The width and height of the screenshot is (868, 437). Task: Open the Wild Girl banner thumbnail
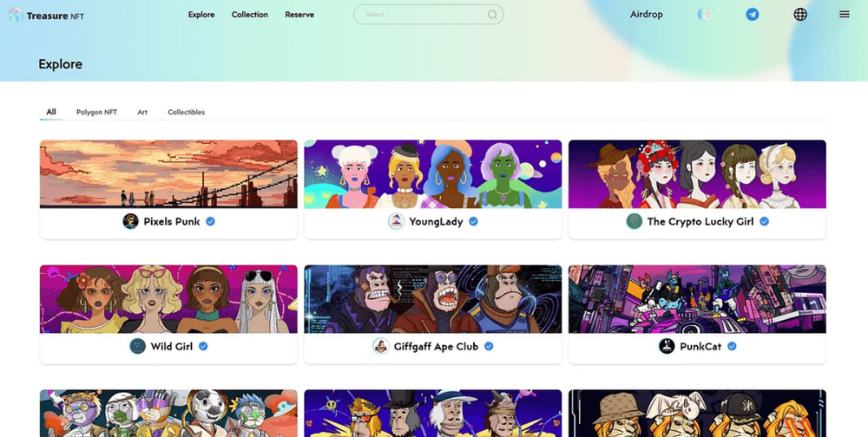[x=168, y=299]
